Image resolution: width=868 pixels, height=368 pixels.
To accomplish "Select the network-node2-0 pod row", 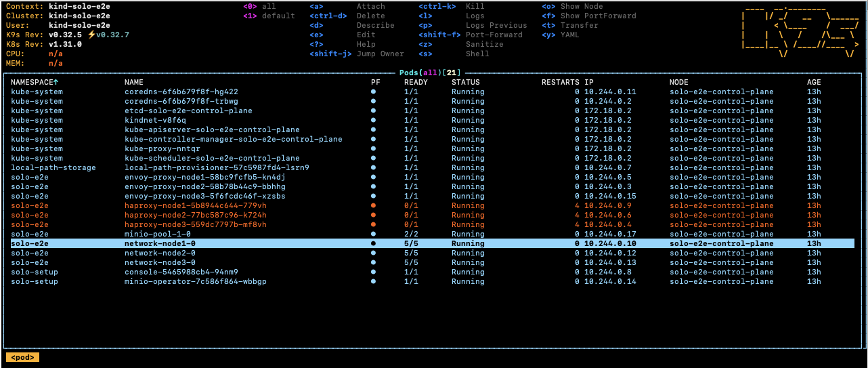I will click(x=160, y=253).
